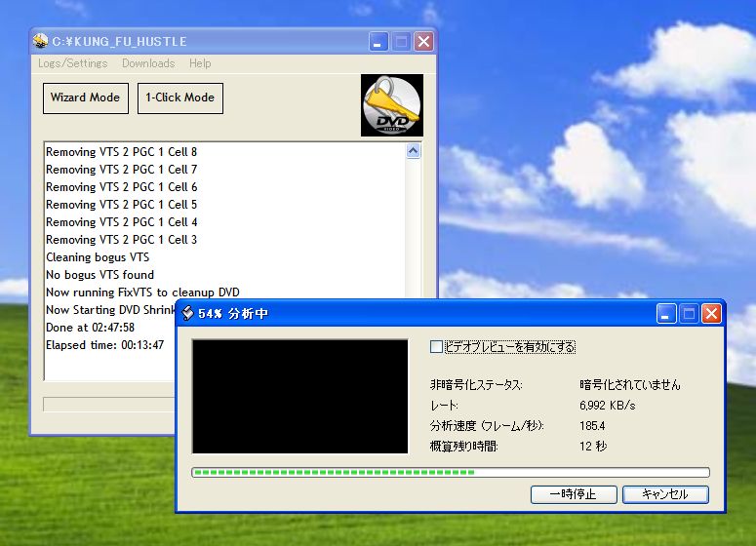
Task: Click the log list scroll-up arrow
Action: [414, 151]
